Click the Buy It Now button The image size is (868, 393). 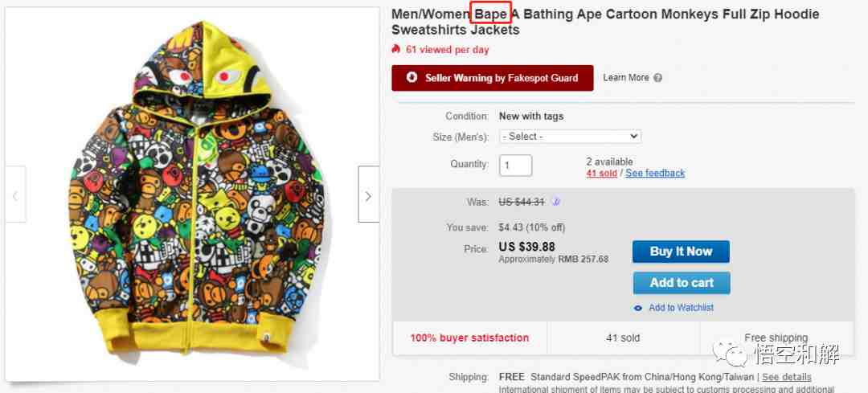pos(681,252)
